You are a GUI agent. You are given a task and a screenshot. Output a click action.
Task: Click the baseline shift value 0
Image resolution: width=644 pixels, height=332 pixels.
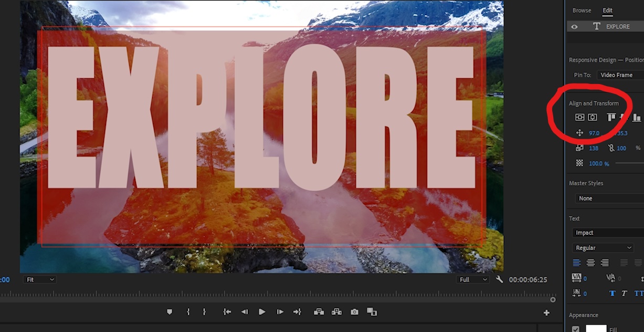point(585,294)
